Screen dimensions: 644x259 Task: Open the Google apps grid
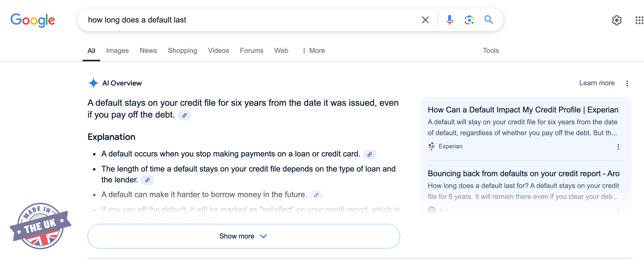pyautogui.click(x=639, y=20)
